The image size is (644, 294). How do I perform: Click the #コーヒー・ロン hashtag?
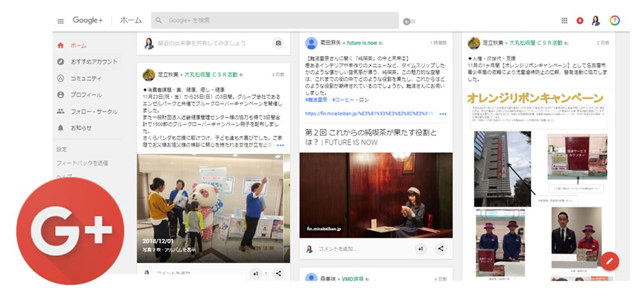350,100
